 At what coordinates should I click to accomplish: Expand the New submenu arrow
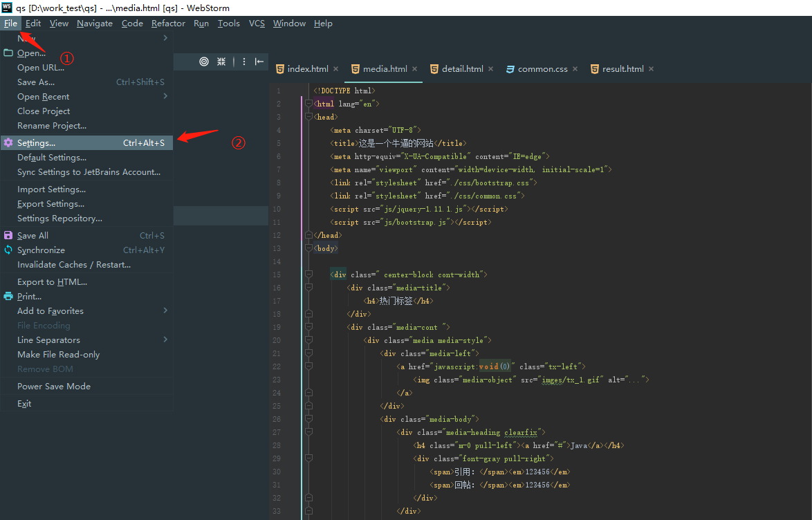tap(165, 38)
